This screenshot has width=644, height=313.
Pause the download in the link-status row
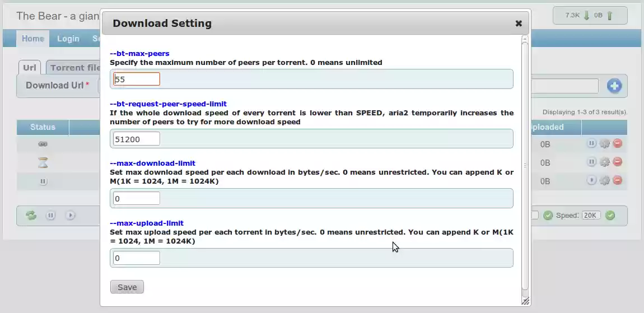click(x=591, y=143)
